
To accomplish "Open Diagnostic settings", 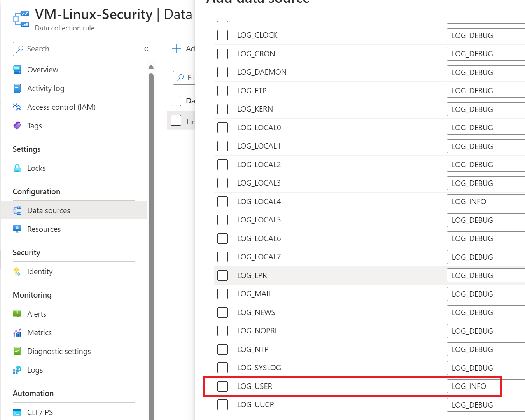I will point(59,351).
